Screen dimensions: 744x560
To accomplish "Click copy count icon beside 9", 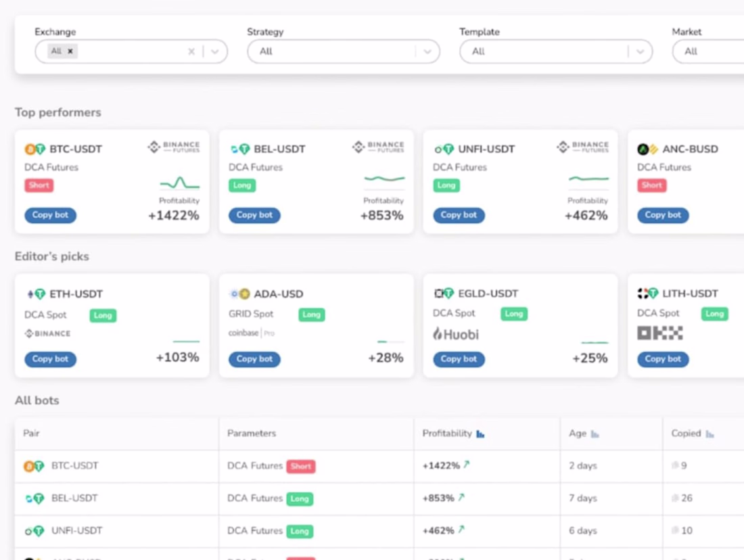I will coord(675,465).
